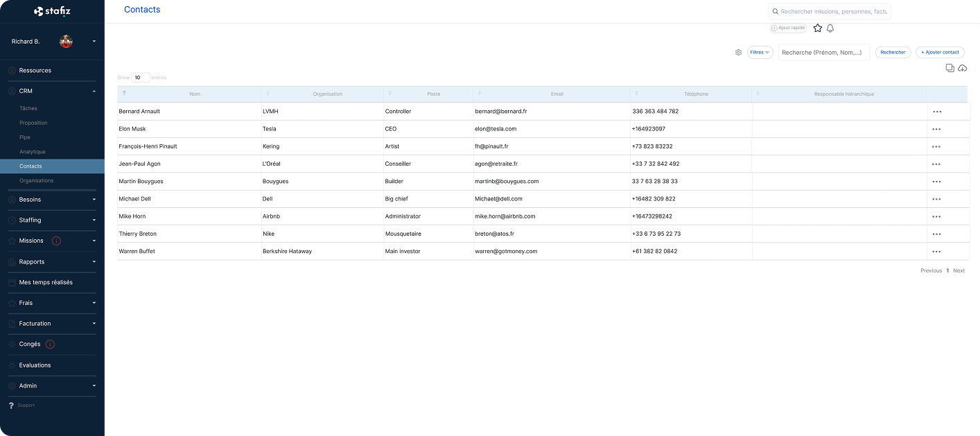Image resolution: width=980 pixels, height=436 pixels.
Task: Open actions menu for Martin Bouygues
Action: 937,182
